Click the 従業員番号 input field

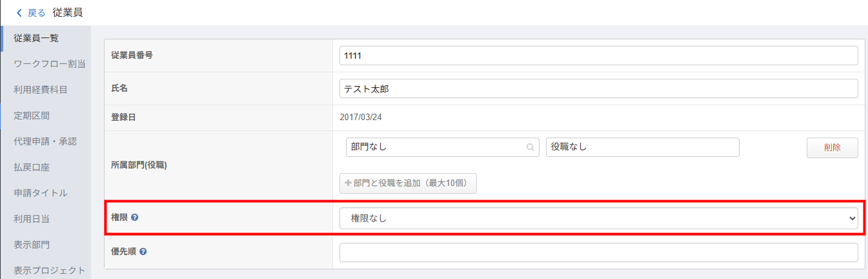pos(598,56)
